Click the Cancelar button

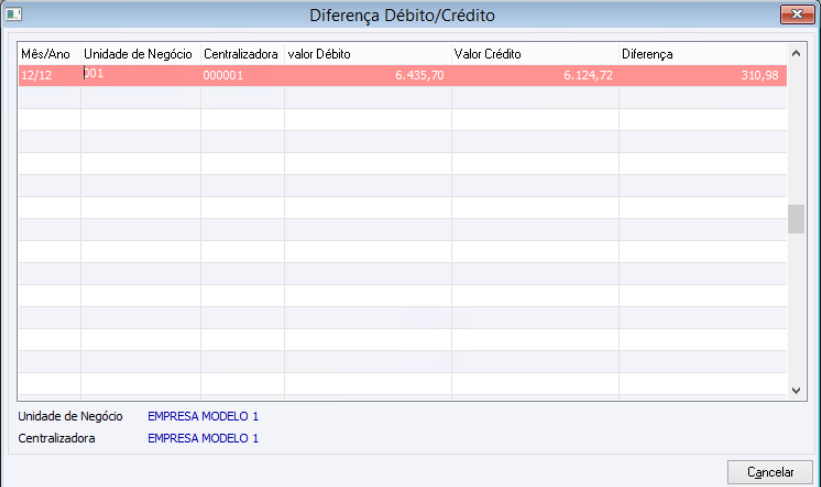coord(770,472)
